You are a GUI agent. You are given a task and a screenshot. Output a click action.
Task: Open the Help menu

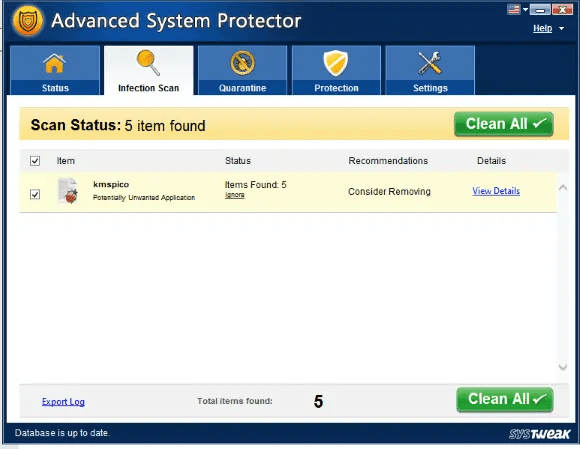(542, 28)
